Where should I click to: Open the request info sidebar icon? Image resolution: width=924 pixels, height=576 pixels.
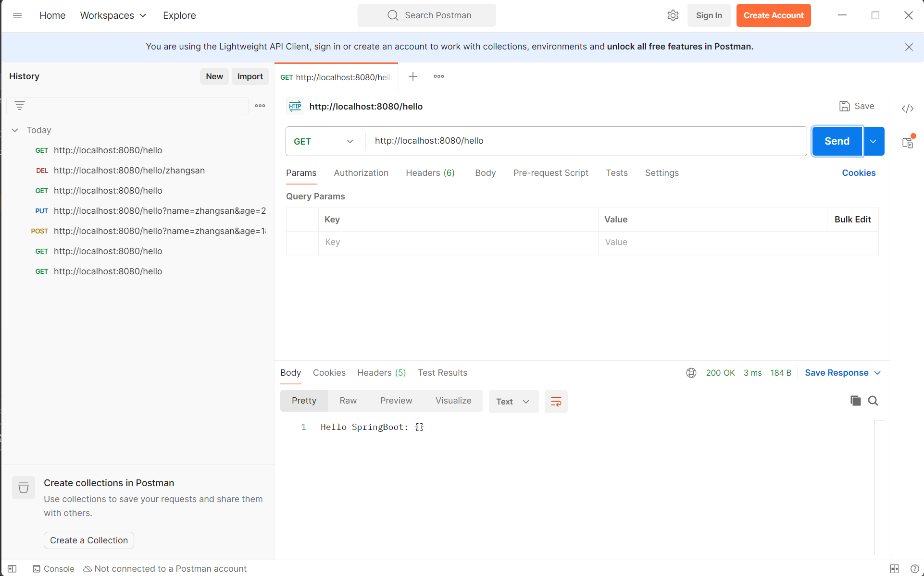point(908,142)
